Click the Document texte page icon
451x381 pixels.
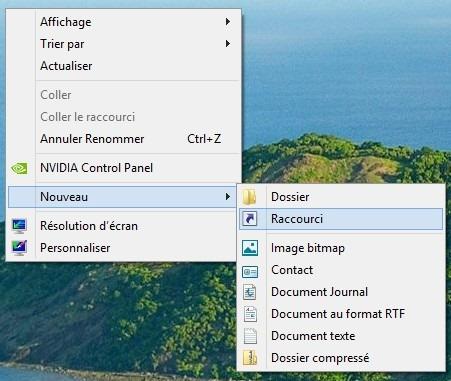pyautogui.click(x=250, y=336)
